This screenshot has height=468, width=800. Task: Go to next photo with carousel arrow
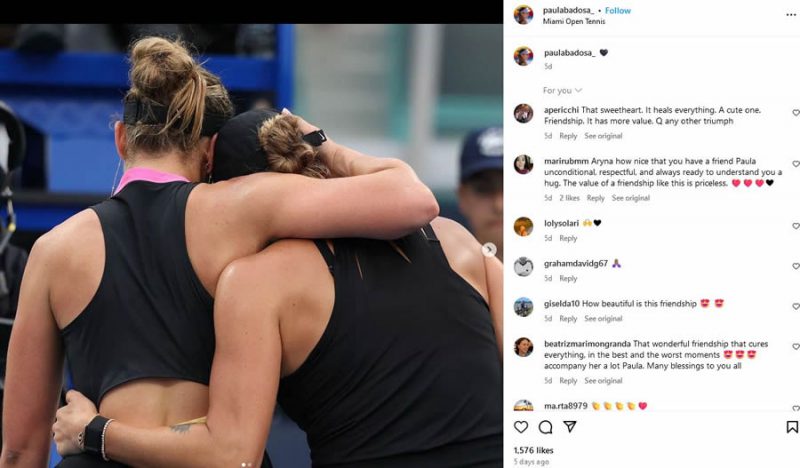pyautogui.click(x=489, y=250)
